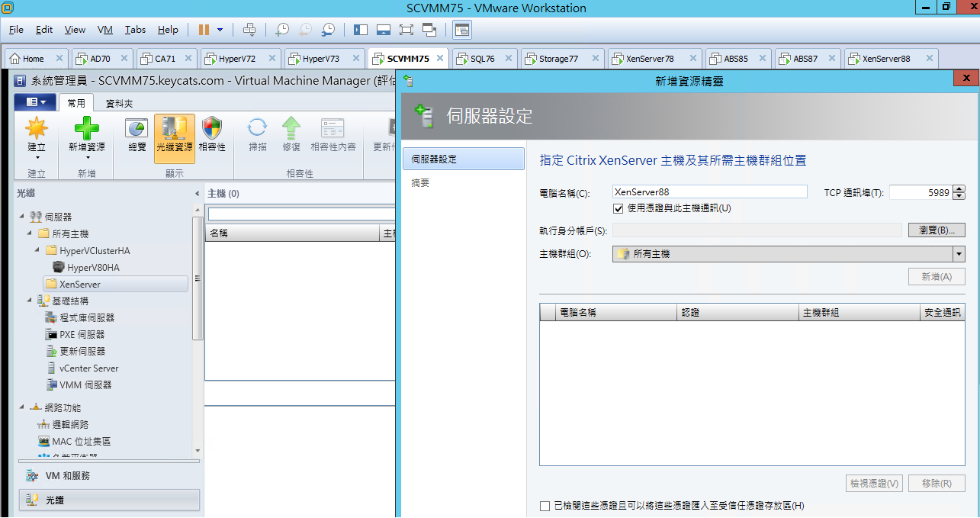Collapse the 所有主機 tree node
This screenshot has height=518, width=980.
[30, 234]
